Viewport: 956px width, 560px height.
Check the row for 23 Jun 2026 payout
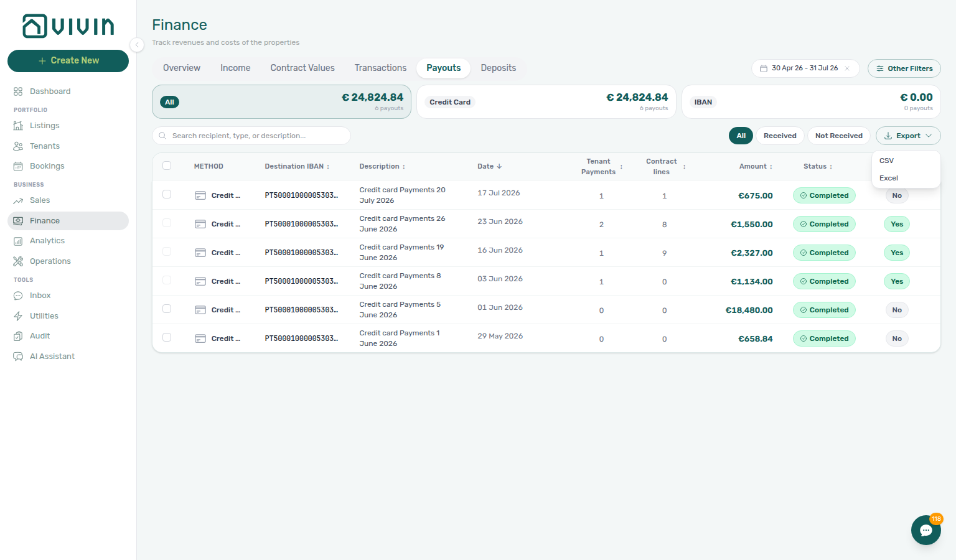[167, 223]
